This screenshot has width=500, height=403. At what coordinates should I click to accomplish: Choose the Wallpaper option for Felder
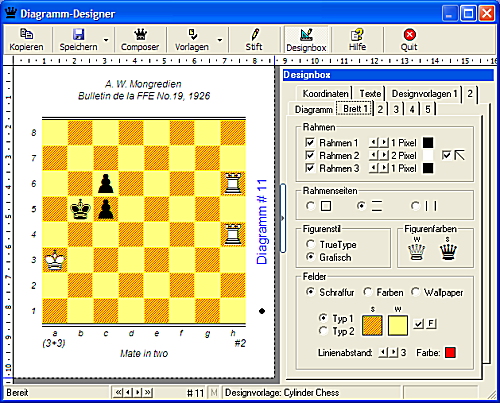tap(415, 292)
